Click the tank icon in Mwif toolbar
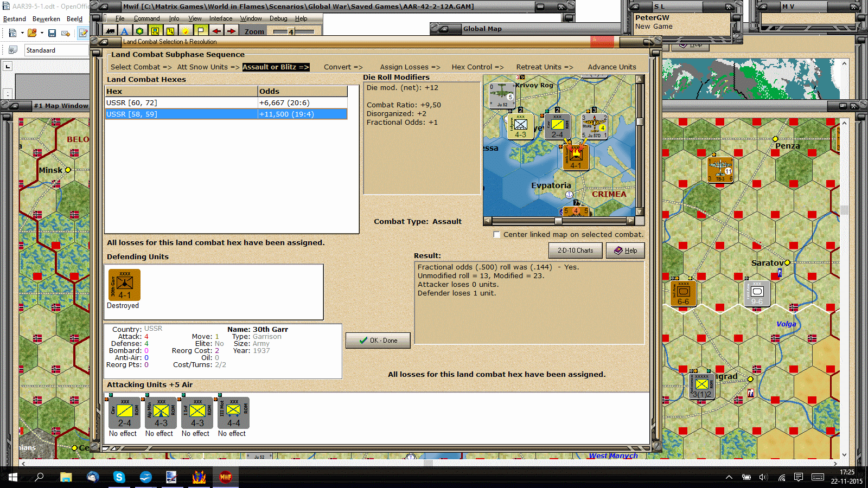This screenshot has height=488, width=868. point(110,31)
